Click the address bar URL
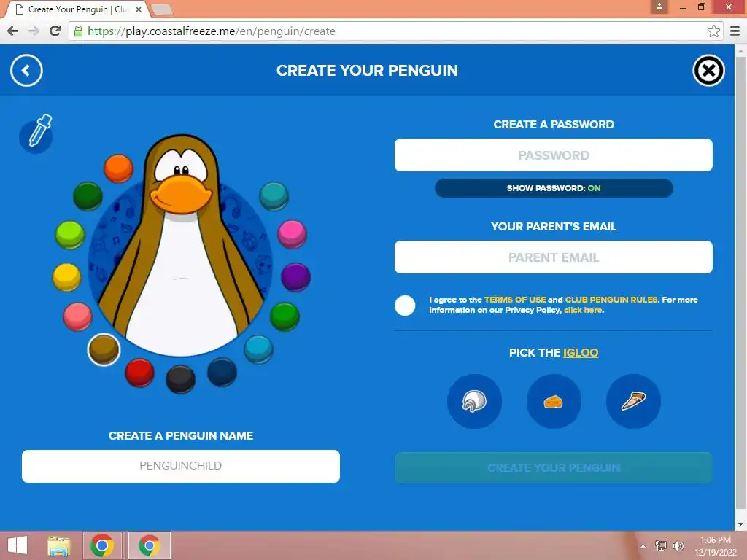Screen dimensions: 747x560 pos(212,31)
